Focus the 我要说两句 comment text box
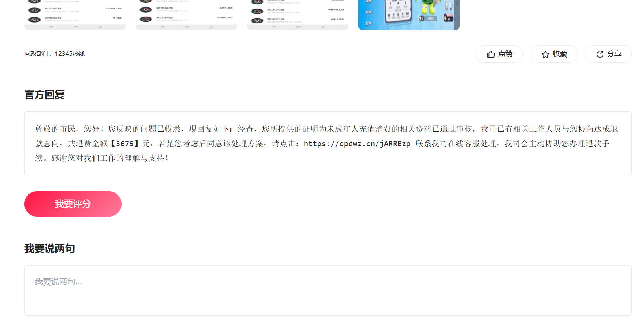The width and height of the screenshot is (644, 324). click(328, 290)
